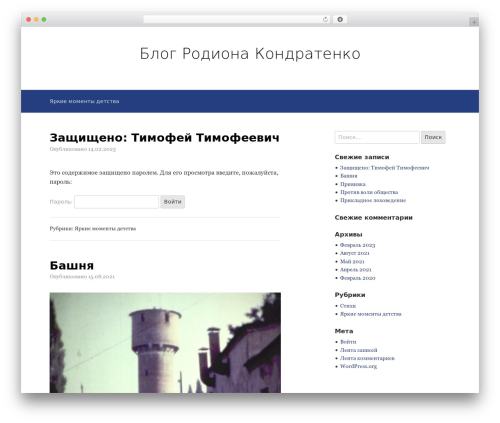Open archive Февраль 2023

click(x=357, y=245)
